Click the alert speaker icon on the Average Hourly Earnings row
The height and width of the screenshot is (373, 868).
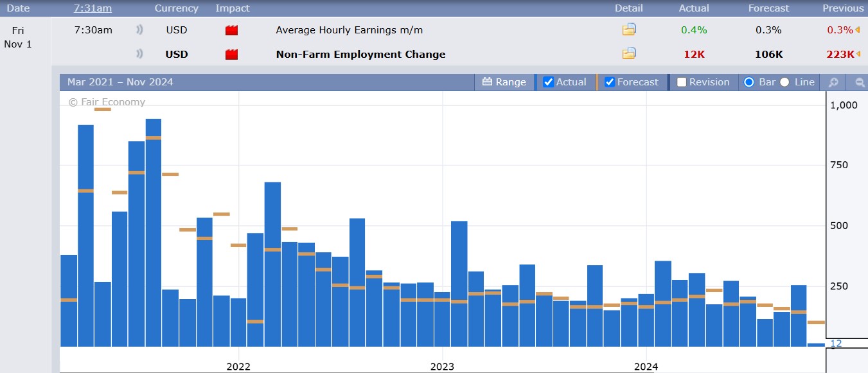(x=141, y=30)
